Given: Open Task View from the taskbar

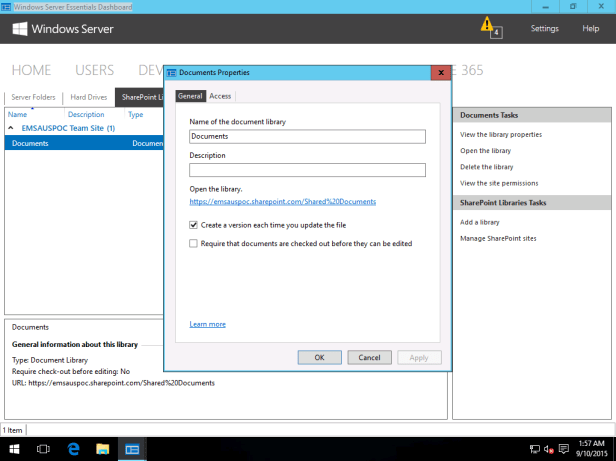Looking at the screenshot, I should 44,449.
